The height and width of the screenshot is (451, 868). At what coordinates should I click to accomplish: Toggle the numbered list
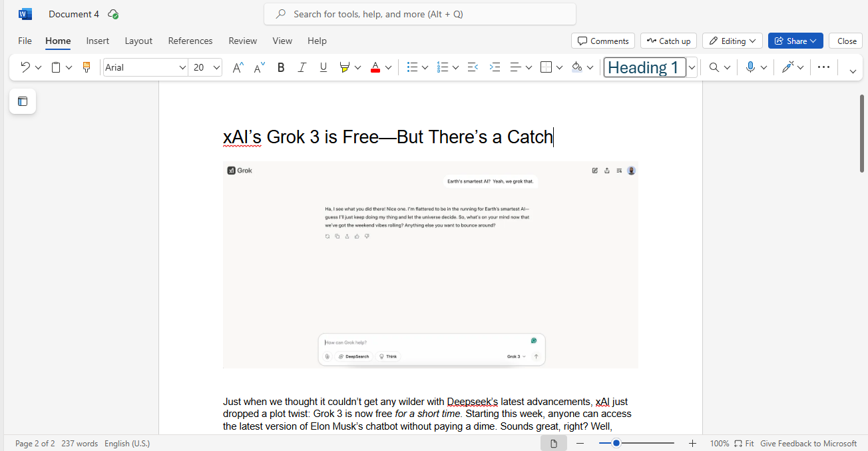[x=443, y=67]
